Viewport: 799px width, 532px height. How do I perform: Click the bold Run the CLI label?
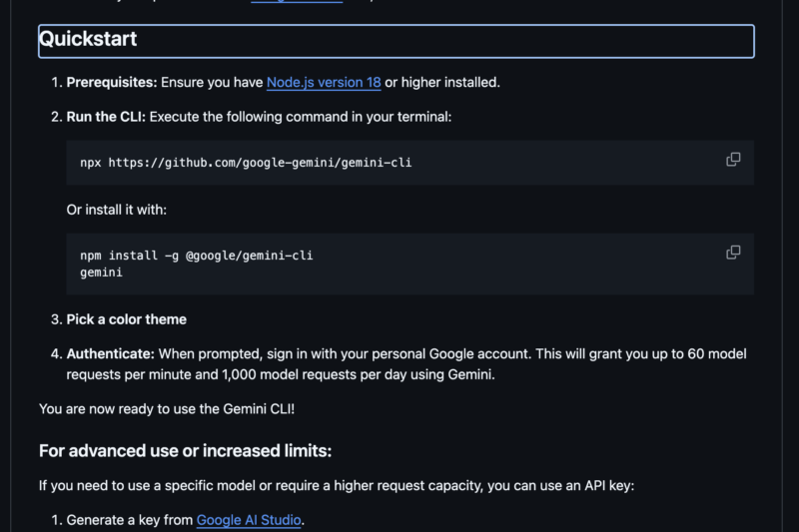pyautogui.click(x=106, y=117)
